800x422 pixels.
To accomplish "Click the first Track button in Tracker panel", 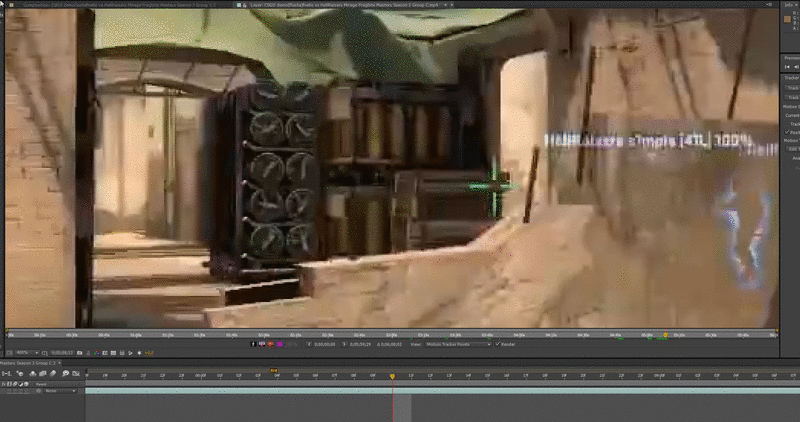I will pyautogui.click(x=792, y=88).
